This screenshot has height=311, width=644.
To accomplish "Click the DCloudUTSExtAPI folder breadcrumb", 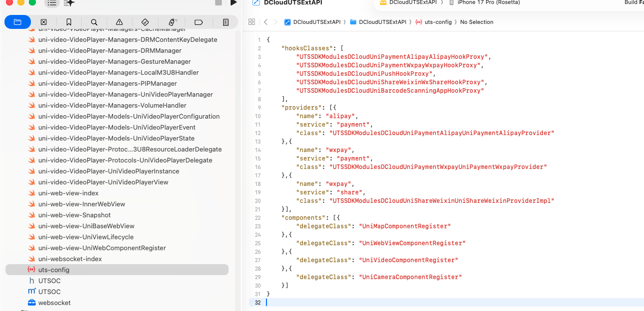I will tap(378, 22).
